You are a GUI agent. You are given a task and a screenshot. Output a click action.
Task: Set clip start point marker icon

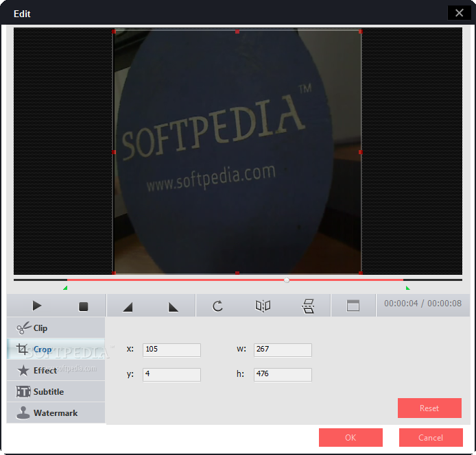[x=128, y=307]
